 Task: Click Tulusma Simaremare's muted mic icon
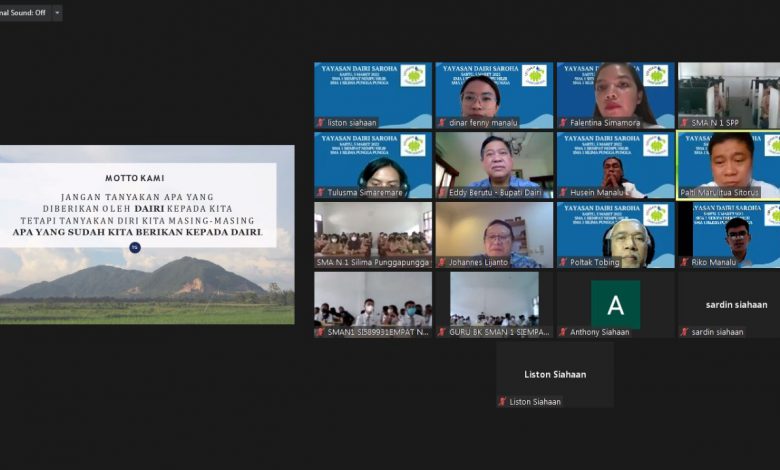[321, 192]
